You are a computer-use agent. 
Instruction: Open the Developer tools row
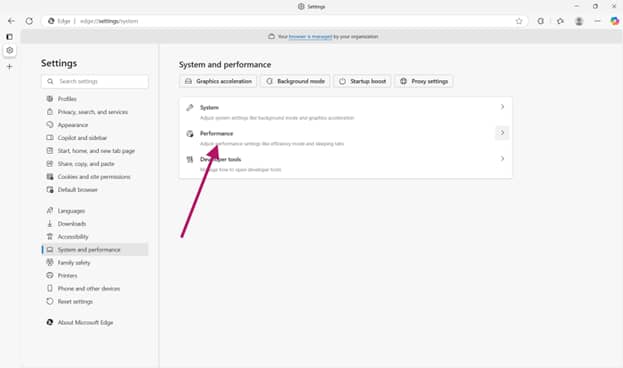pyautogui.click(x=346, y=164)
